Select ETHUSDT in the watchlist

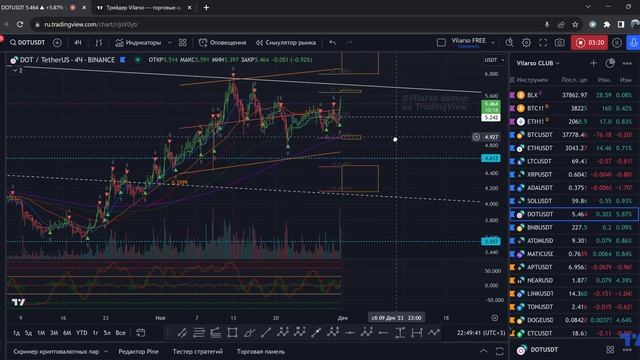pos(573,148)
